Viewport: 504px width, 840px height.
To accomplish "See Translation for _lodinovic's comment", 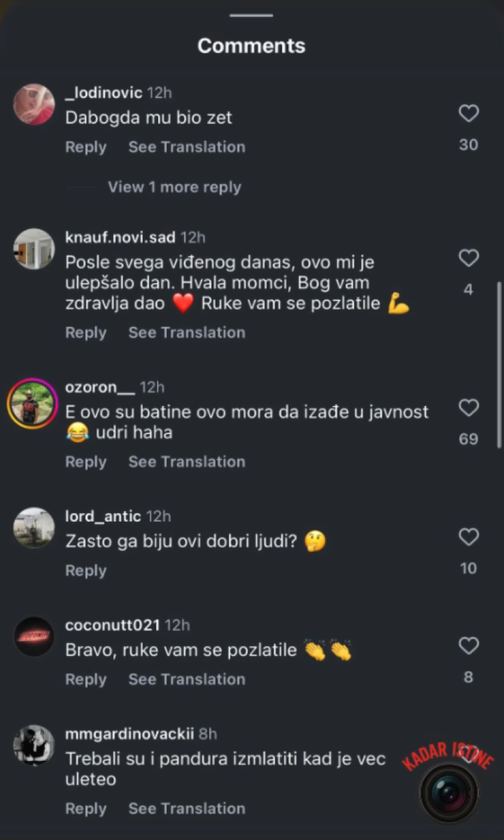I will 187,147.
